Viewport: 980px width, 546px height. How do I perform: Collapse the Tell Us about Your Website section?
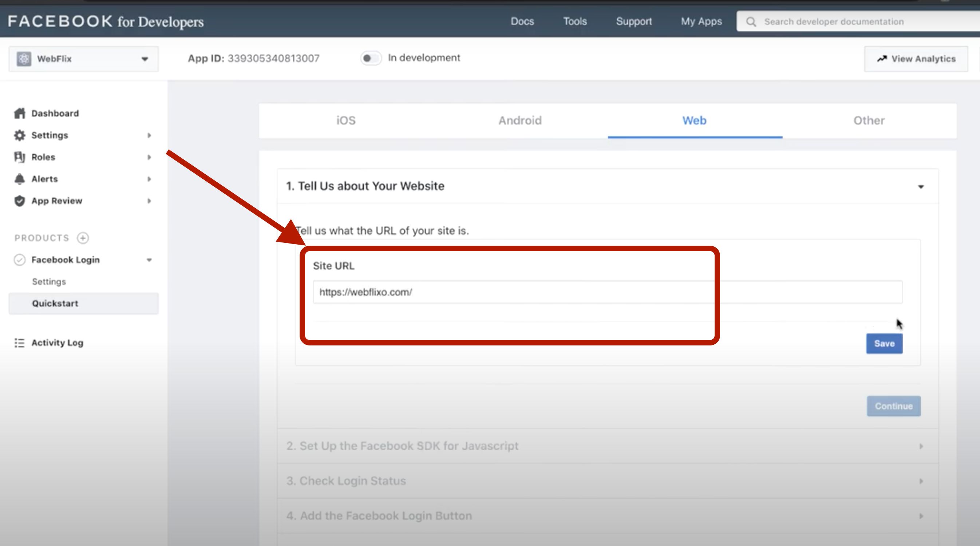[x=921, y=186]
